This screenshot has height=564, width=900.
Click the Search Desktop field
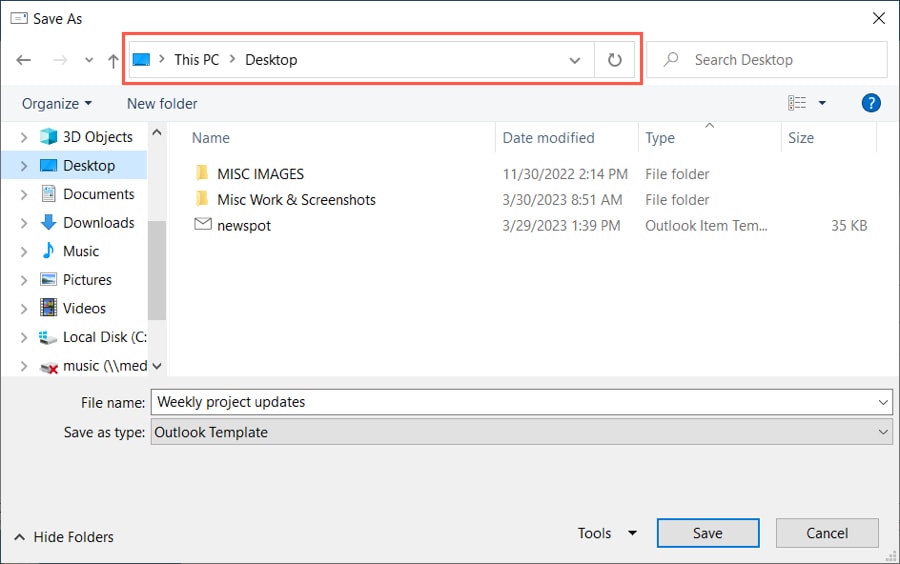coord(767,60)
